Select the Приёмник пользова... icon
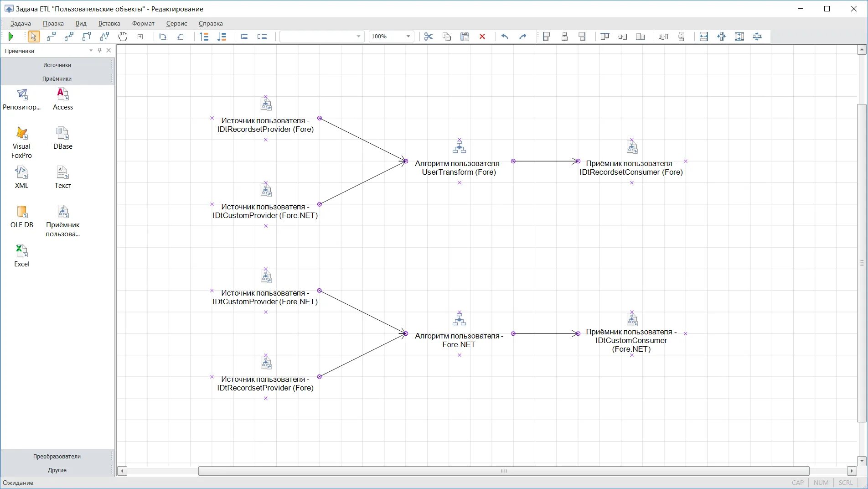868x489 pixels. click(63, 221)
